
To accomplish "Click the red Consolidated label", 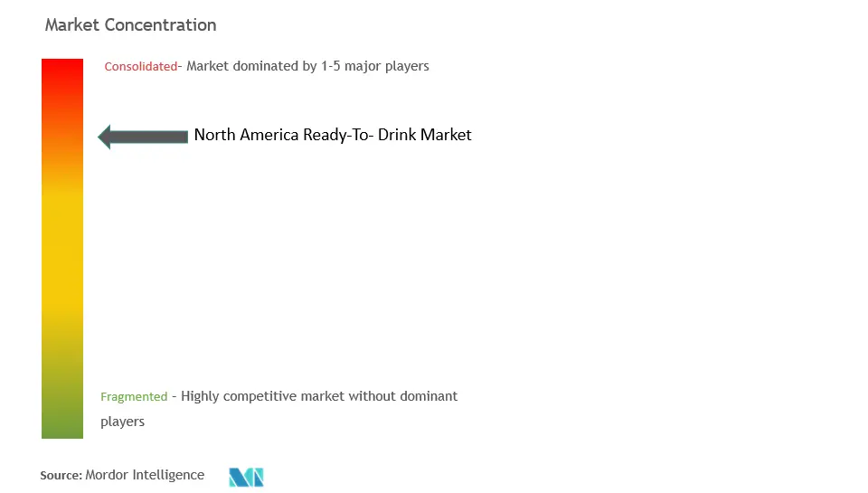I will click(x=141, y=66).
